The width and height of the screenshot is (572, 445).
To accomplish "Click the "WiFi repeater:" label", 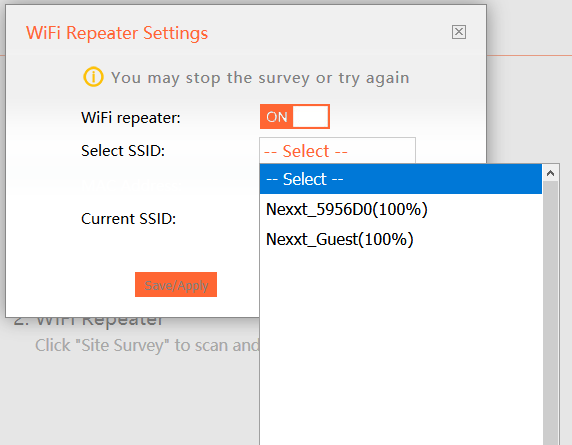I will point(131,118).
